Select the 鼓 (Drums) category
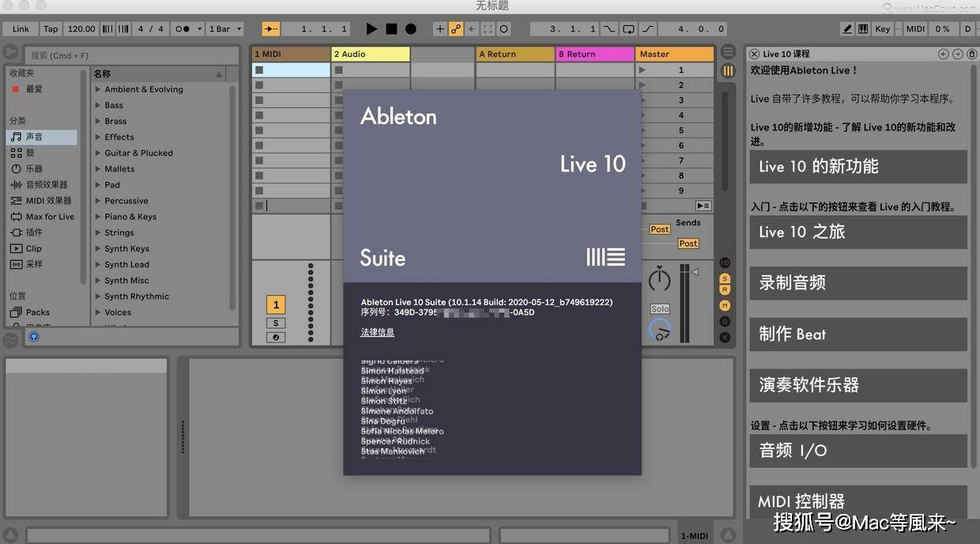980x544 pixels. (42, 153)
